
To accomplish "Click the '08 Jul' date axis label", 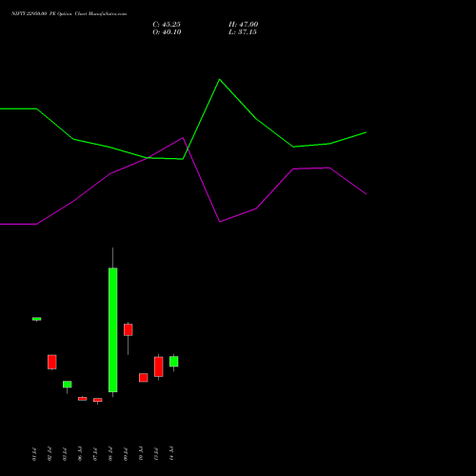I will [110, 454].
